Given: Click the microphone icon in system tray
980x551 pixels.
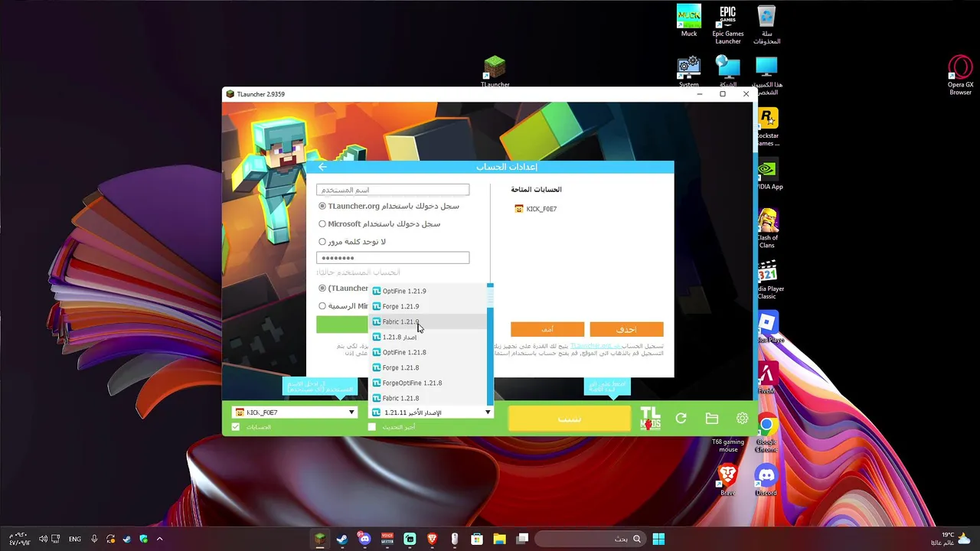Looking at the screenshot, I should pyautogui.click(x=94, y=539).
